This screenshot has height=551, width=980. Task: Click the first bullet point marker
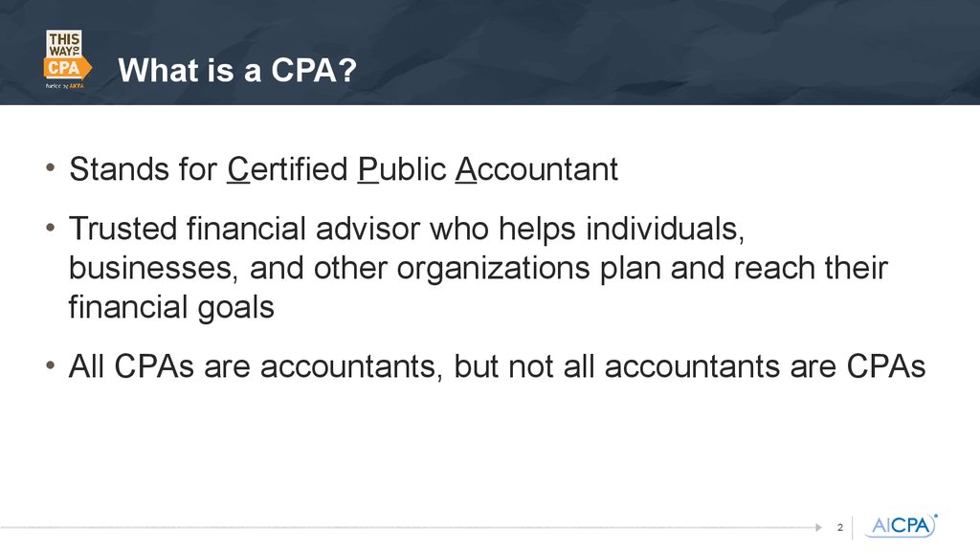51,168
